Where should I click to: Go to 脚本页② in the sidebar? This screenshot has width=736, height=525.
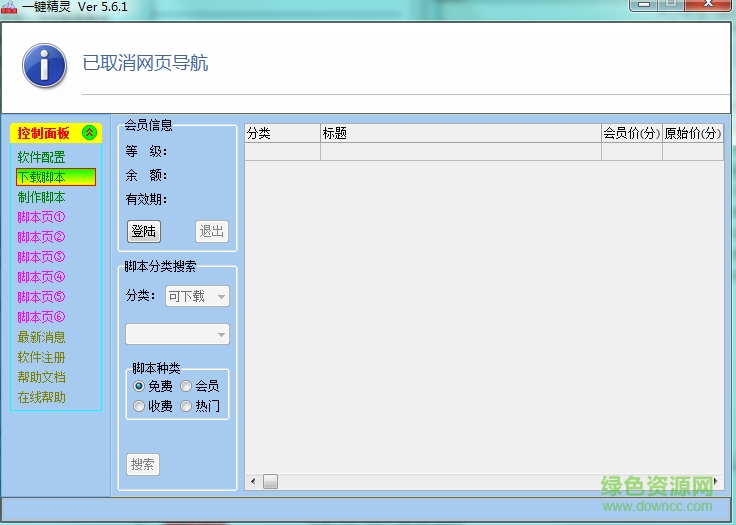[41, 237]
